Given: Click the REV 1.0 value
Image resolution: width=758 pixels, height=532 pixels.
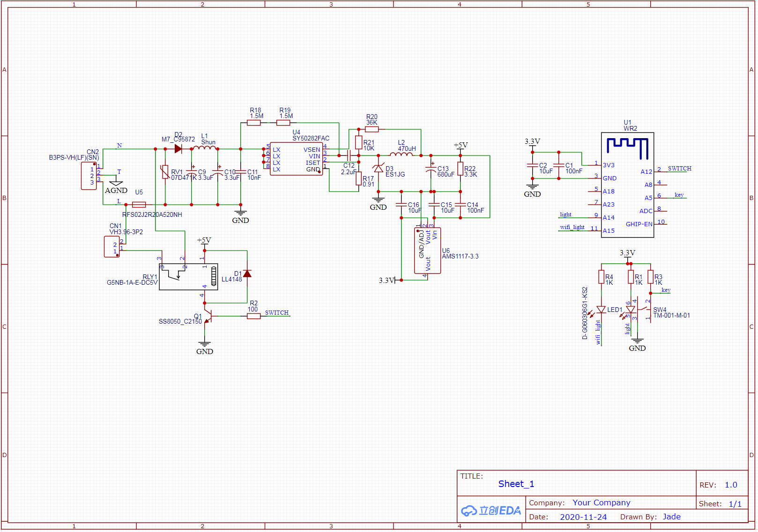Looking at the screenshot, I should [x=731, y=485].
